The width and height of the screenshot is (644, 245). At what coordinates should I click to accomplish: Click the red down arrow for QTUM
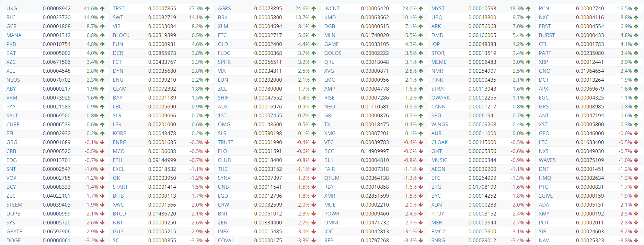click(x=421, y=178)
